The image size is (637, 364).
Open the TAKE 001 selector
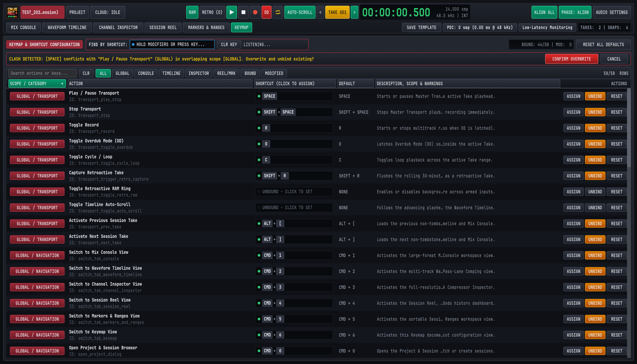point(337,12)
